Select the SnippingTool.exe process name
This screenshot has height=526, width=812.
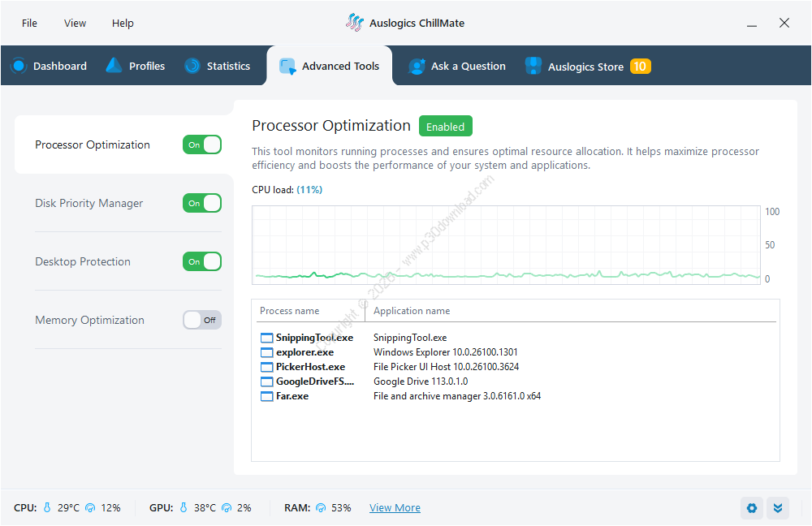pos(314,338)
